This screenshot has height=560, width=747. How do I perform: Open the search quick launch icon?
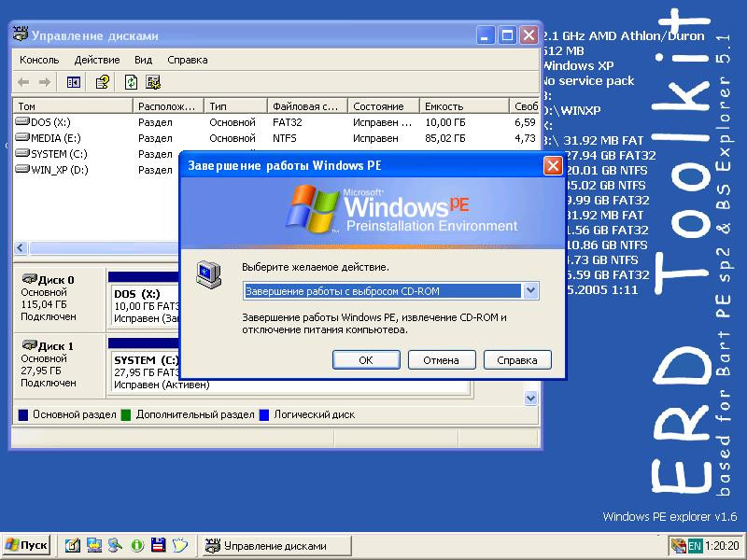tap(115, 545)
